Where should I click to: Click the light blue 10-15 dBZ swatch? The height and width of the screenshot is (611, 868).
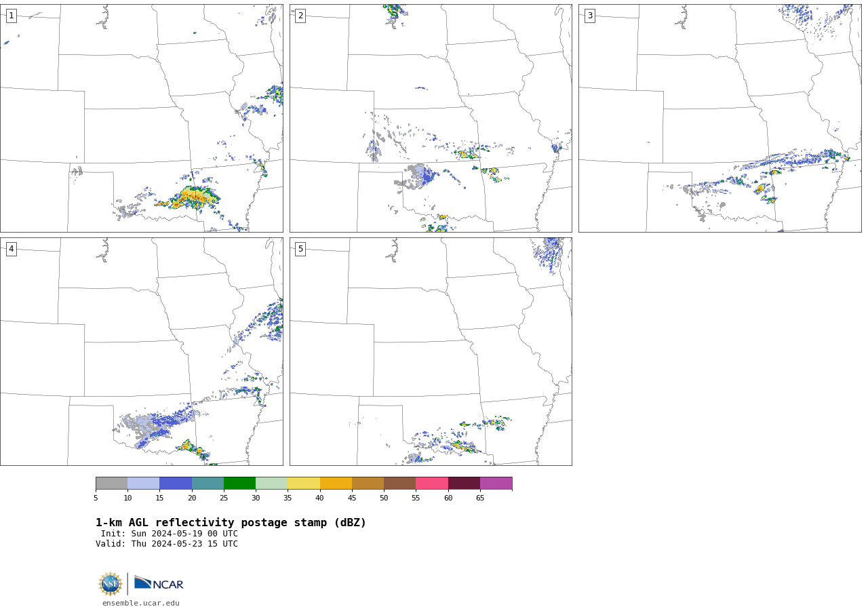click(143, 483)
